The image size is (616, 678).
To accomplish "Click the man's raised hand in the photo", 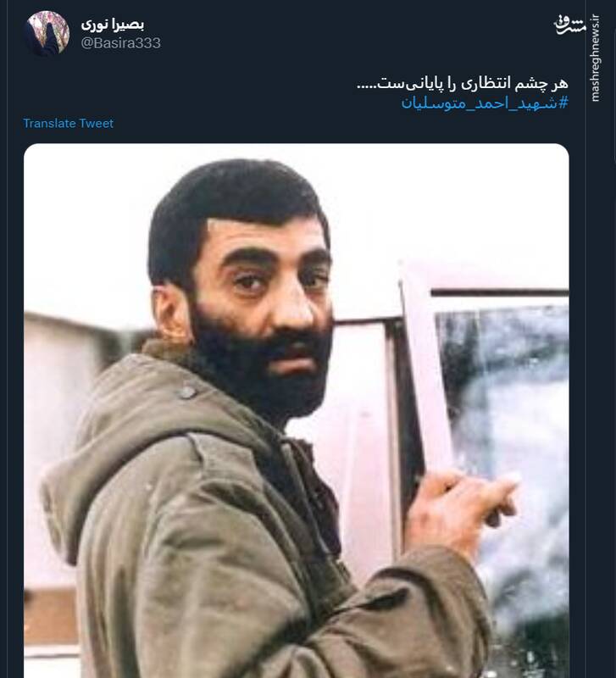I will (x=458, y=508).
